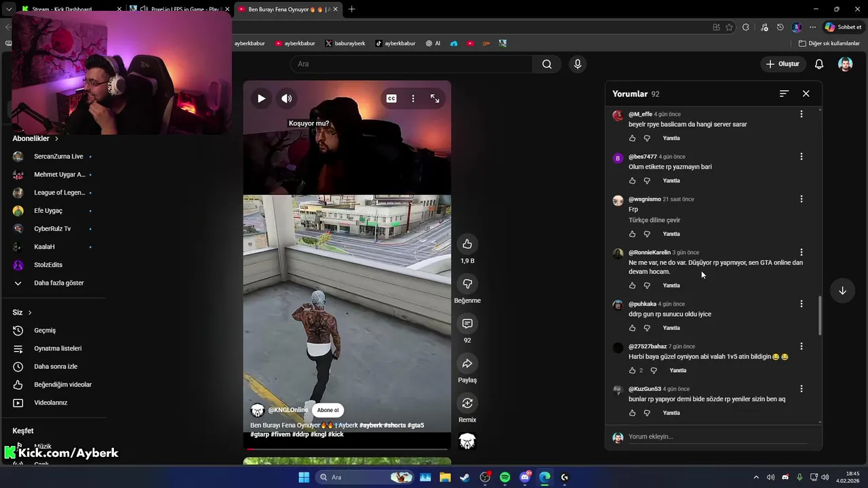Open Spotify from the taskbar
This screenshot has height=488, width=868.
tap(505, 477)
